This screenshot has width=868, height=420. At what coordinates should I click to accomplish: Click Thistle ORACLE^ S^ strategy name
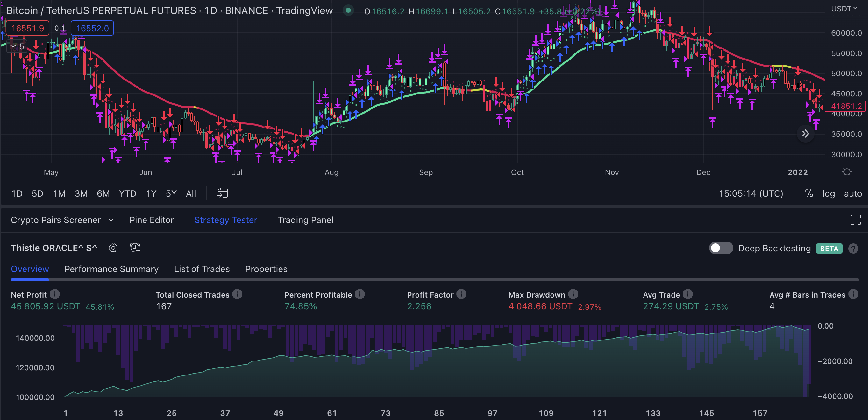pyautogui.click(x=54, y=248)
